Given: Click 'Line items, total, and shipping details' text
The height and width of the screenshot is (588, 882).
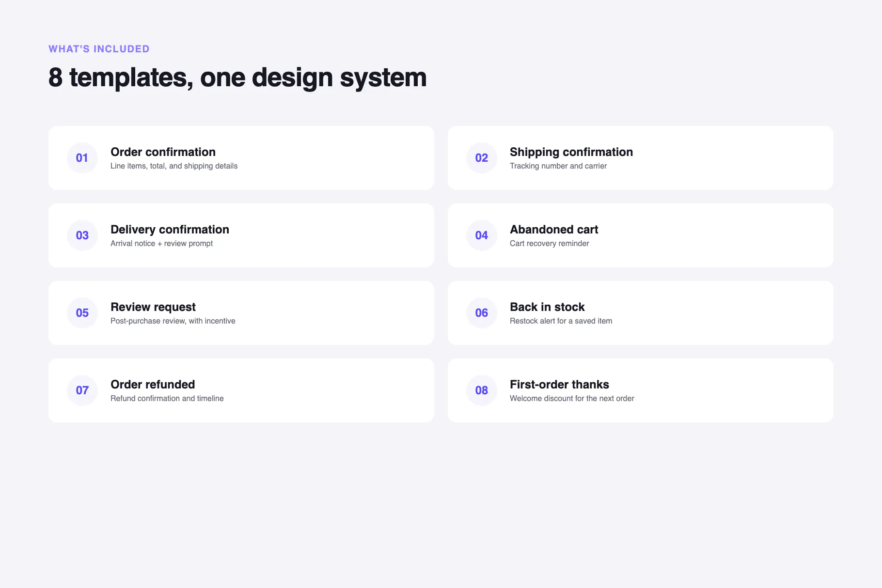Looking at the screenshot, I should pyautogui.click(x=174, y=166).
